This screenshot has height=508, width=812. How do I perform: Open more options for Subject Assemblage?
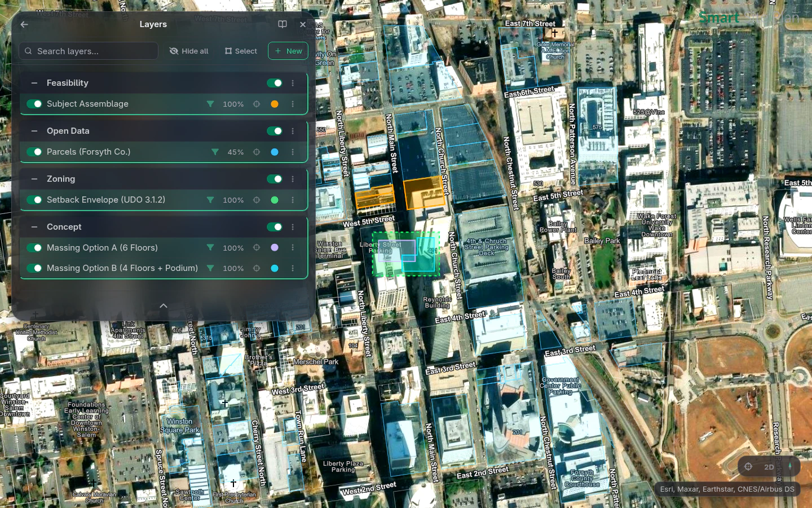click(293, 104)
